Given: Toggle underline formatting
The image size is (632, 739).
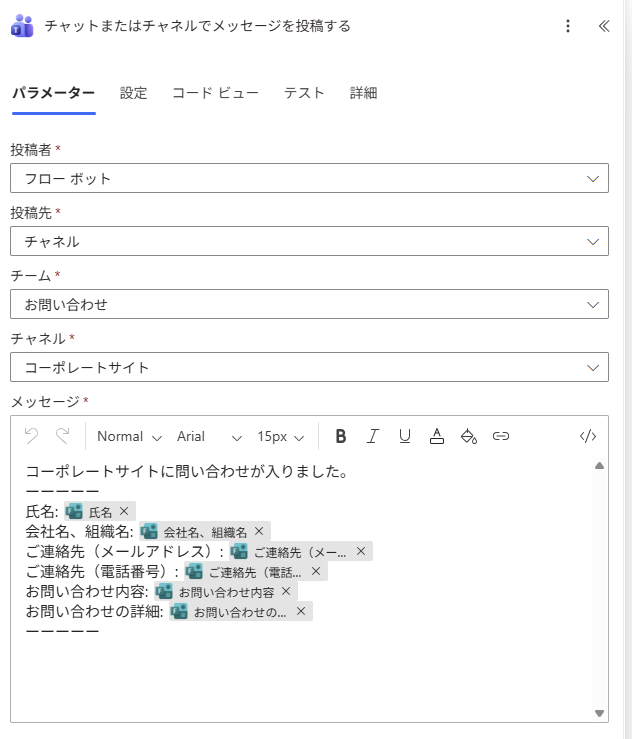Looking at the screenshot, I should 405,436.
